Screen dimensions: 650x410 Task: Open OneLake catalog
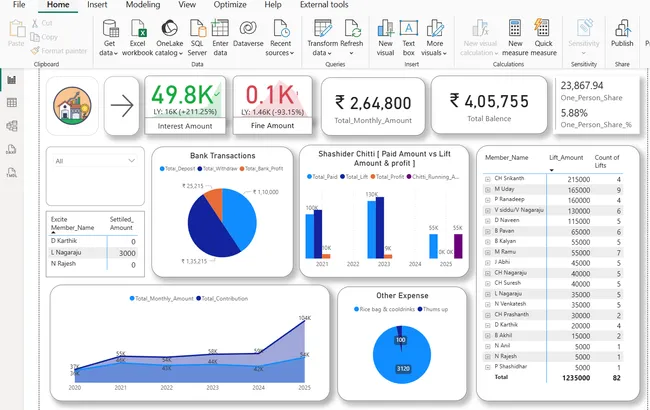click(x=169, y=38)
